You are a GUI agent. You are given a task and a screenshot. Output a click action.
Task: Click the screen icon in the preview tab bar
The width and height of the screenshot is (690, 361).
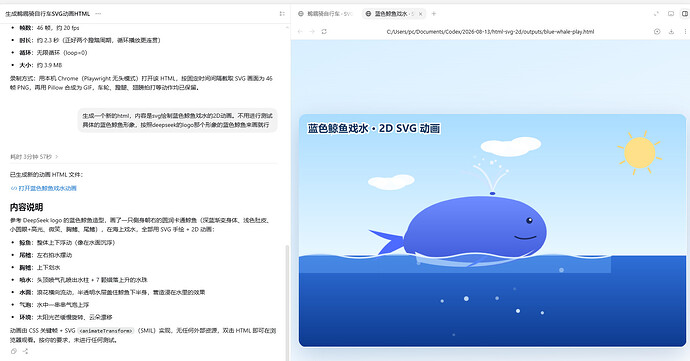(671, 14)
